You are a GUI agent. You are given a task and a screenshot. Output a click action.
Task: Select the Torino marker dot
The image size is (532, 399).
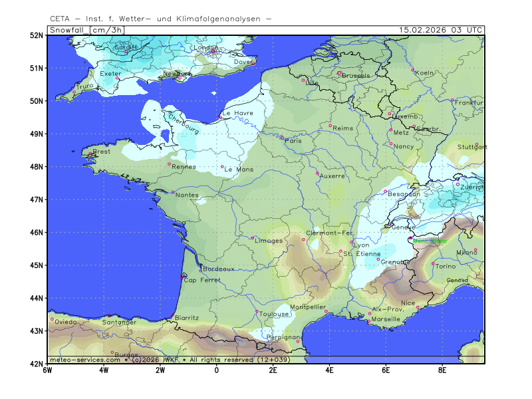click(433, 263)
